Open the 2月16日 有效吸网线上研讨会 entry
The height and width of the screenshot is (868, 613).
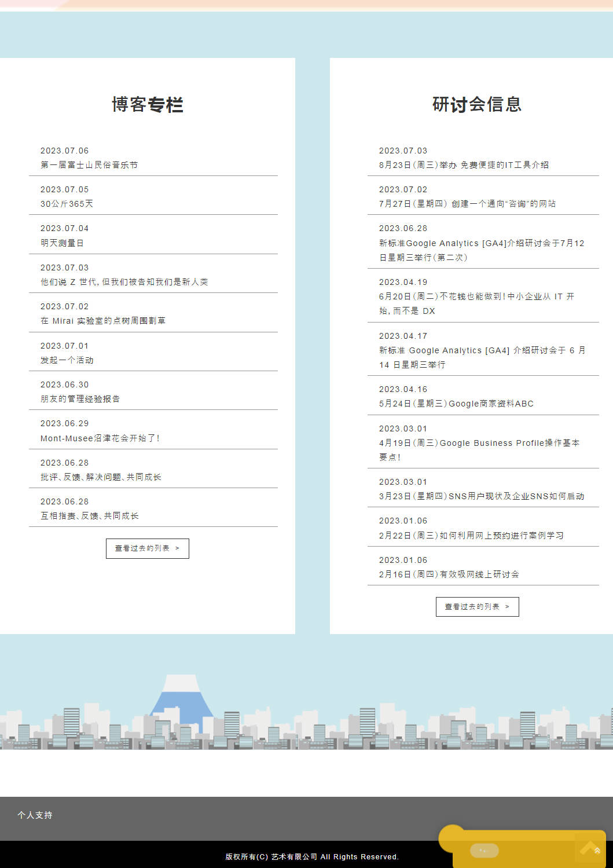click(x=449, y=574)
